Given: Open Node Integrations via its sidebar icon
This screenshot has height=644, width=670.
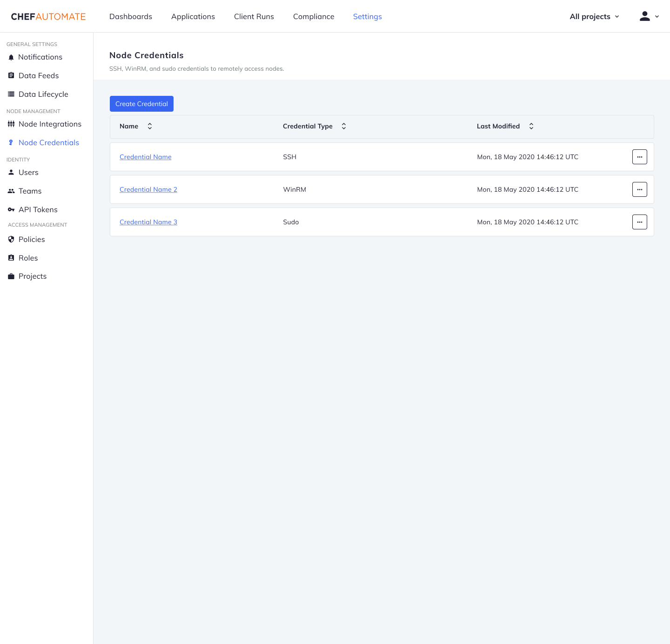Looking at the screenshot, I should (11, 124).
